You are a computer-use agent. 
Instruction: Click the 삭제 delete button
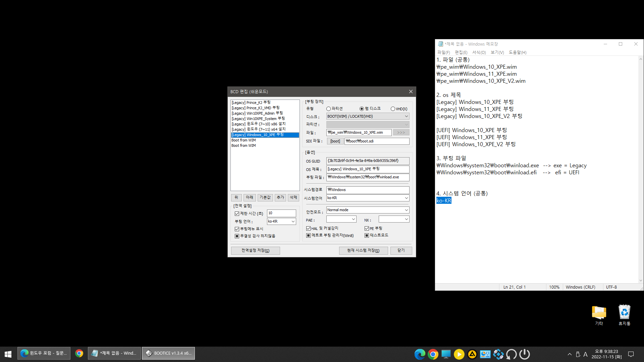(293, 197)
